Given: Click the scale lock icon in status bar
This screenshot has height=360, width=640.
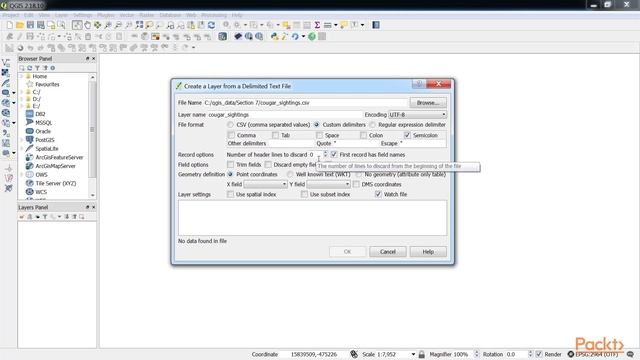Looking at the screenshot, I should pyautogui.click(x=422, y=354).
